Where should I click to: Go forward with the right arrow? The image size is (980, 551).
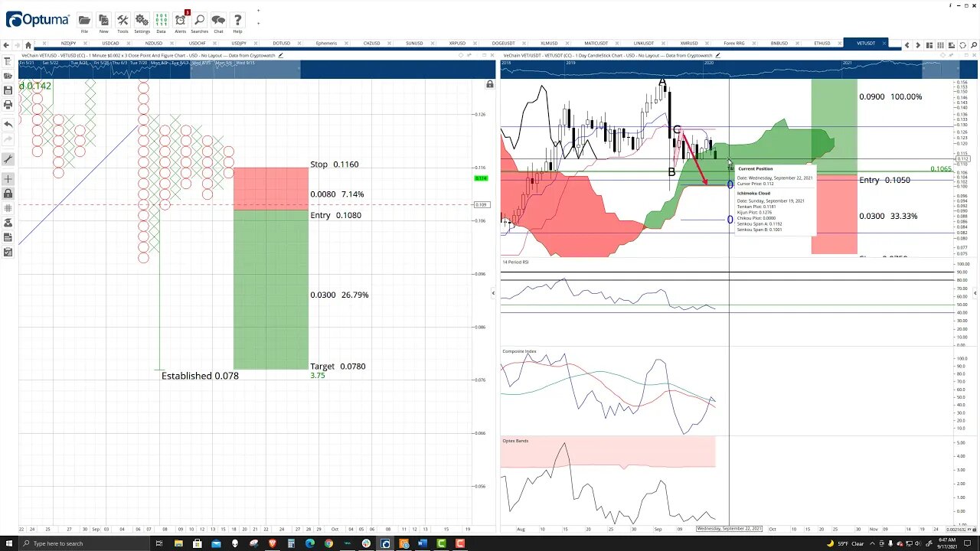click(x=18, y=45)
